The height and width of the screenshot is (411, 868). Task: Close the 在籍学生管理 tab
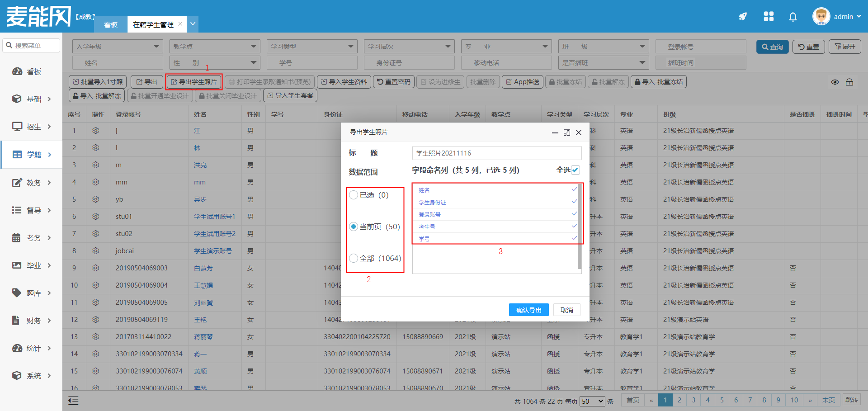(180, 24)
